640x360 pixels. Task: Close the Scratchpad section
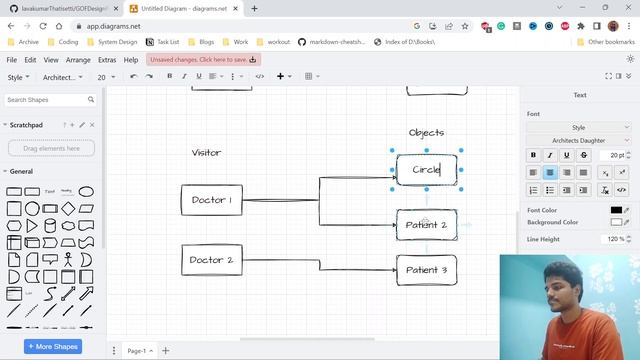coord(92,125)
